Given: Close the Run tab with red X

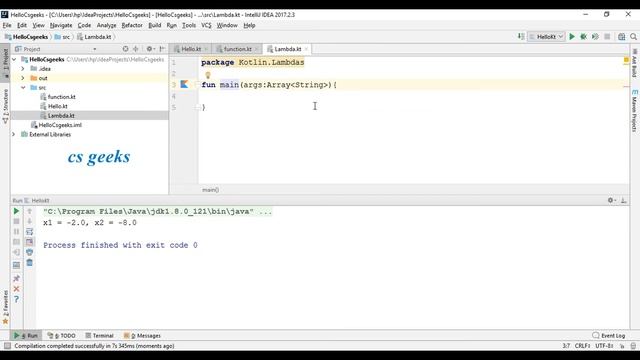Looking at the screenshot, I should pyautogui.click(x=16, y=289).
